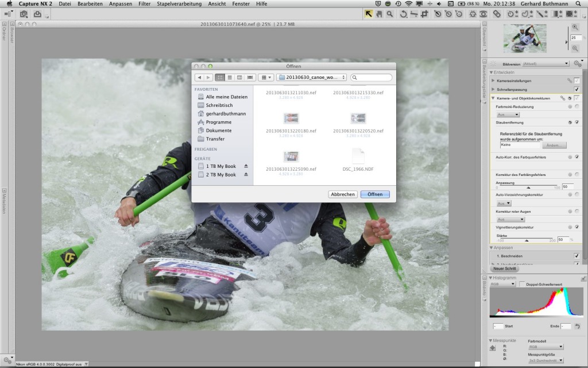Open the Korrektur roter Augen dropdown
Viewport: 588px width, 368px height.
coord(510,219)
